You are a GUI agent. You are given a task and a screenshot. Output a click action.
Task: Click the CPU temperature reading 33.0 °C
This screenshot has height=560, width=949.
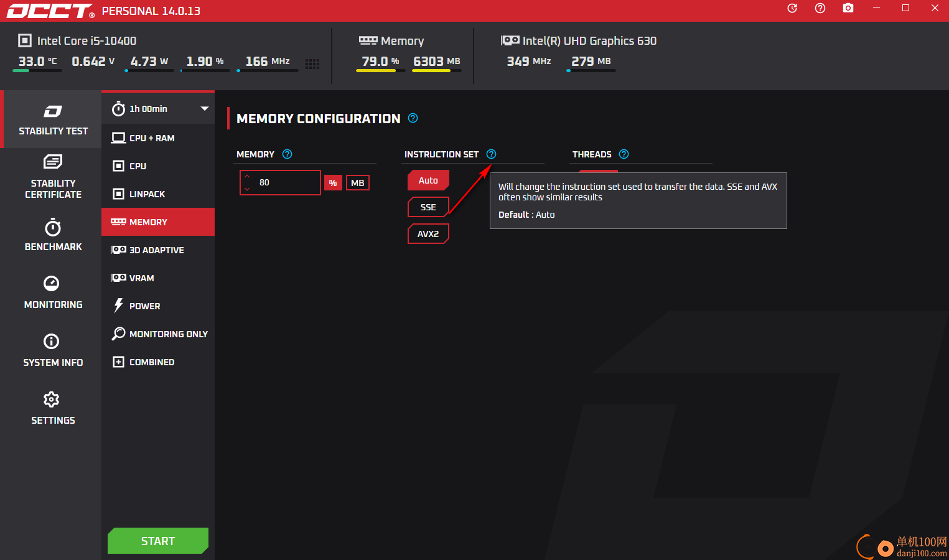tap(37, 61)
